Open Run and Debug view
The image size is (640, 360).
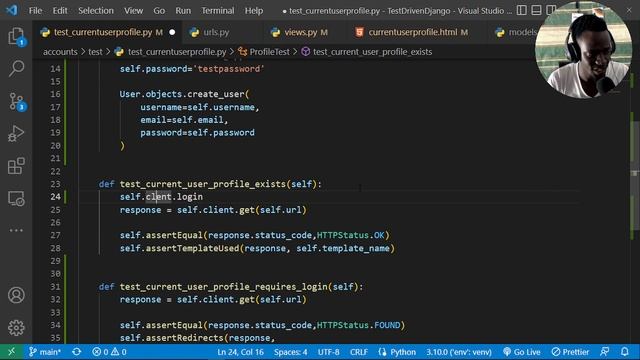[x=16, y=133]
